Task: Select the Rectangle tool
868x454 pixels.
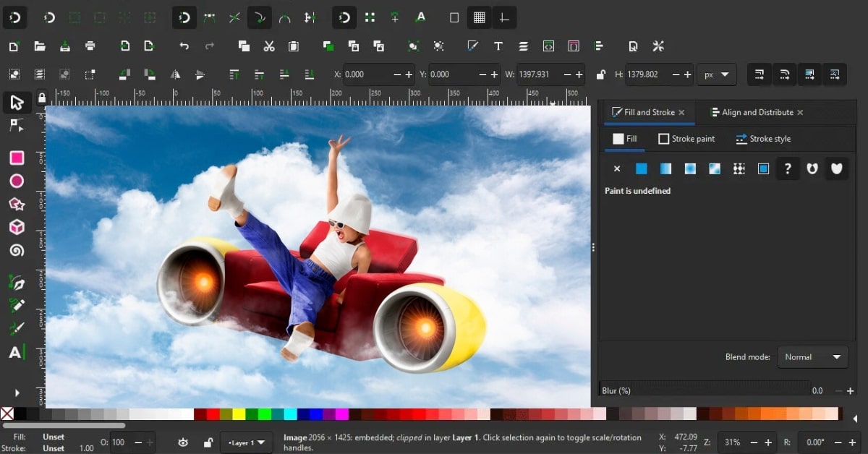Action: (x=17, y=158)
